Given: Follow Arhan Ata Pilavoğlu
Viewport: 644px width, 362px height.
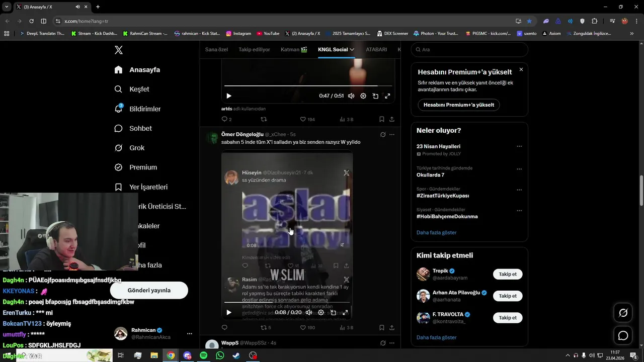Looking at the screenshot, I should (x=508, y=296).
